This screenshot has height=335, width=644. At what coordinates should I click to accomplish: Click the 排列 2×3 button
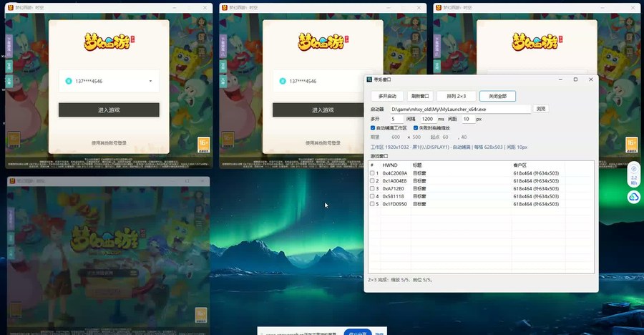(x=457, y=96)
